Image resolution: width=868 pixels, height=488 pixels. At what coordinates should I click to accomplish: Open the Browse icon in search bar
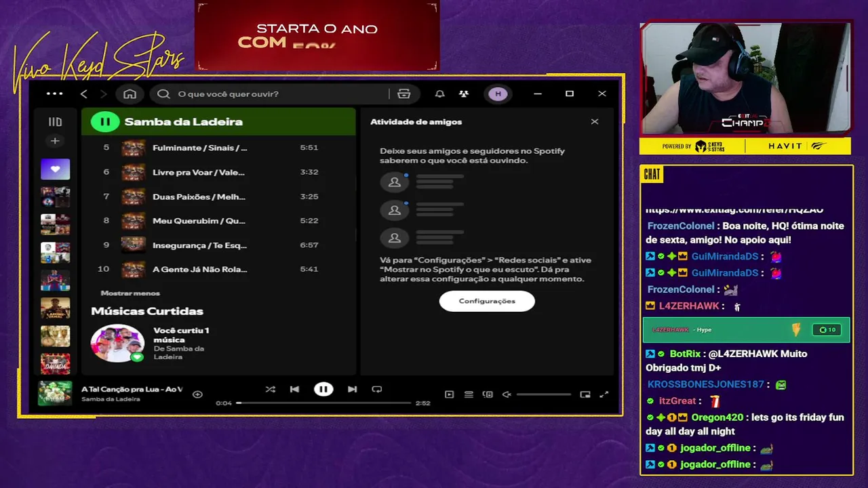(x=404, y=94)
